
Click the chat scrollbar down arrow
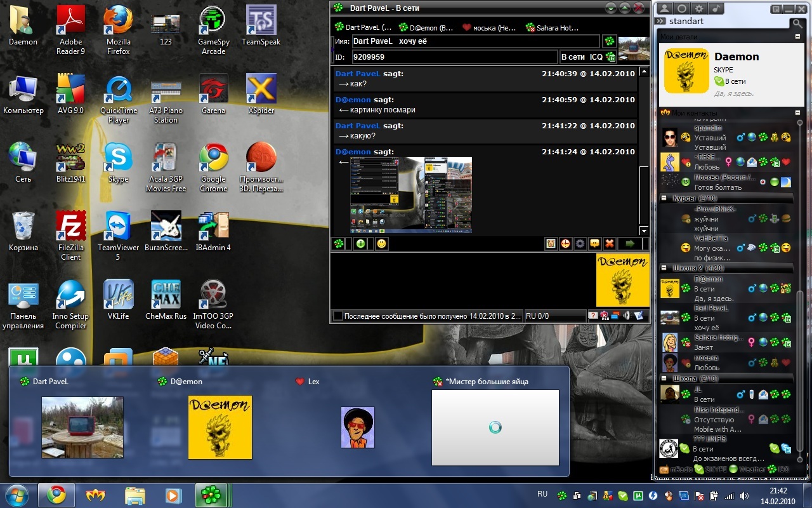point(644,231)
